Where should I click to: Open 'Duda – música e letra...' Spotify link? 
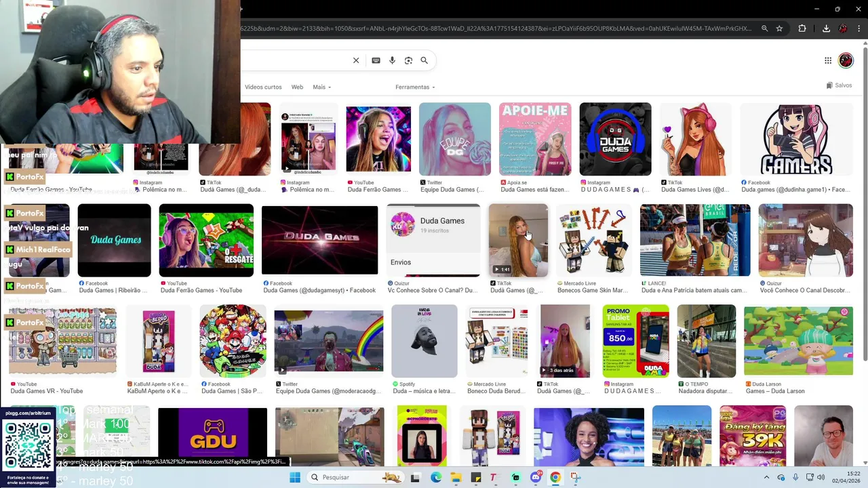click(424, 391)
